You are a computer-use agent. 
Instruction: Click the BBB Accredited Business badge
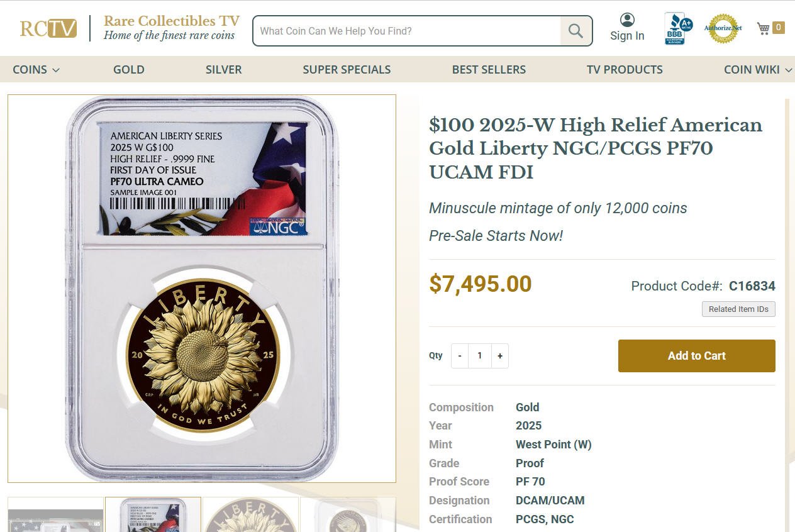(678, 28)
